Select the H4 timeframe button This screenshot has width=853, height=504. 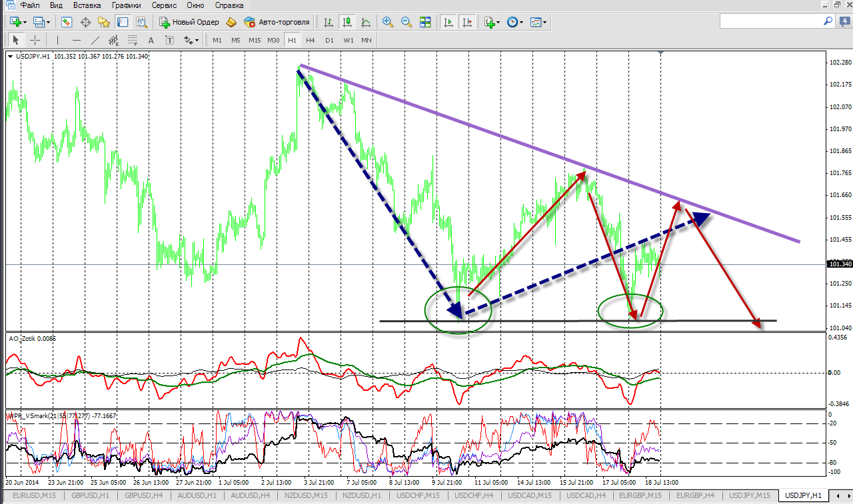(x=310, y=40)
